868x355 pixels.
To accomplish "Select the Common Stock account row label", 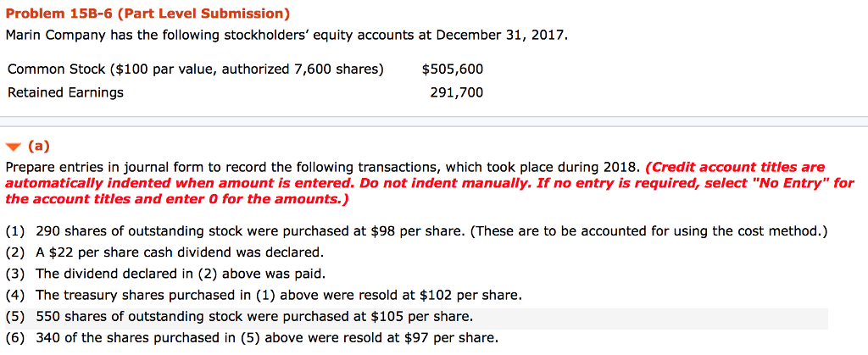I will (195, 69).
